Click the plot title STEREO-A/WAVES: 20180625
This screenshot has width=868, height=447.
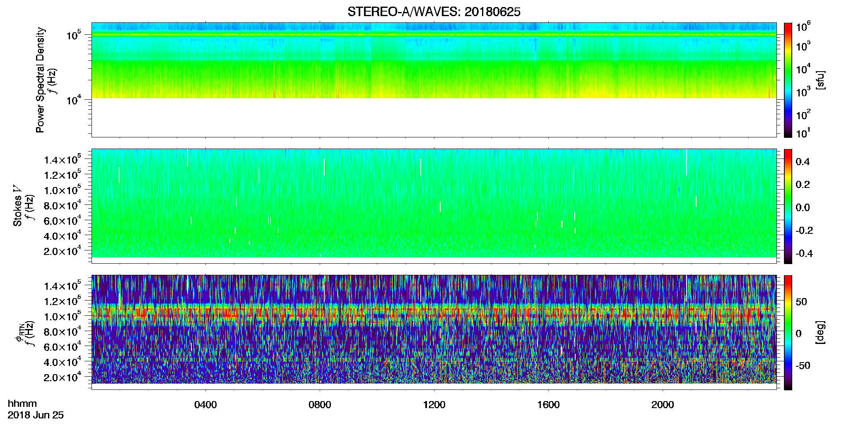tap(434, 12)
